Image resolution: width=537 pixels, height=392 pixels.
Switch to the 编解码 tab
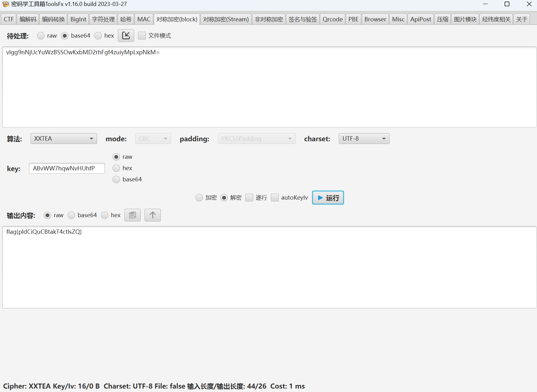click(x=28, y=19)
